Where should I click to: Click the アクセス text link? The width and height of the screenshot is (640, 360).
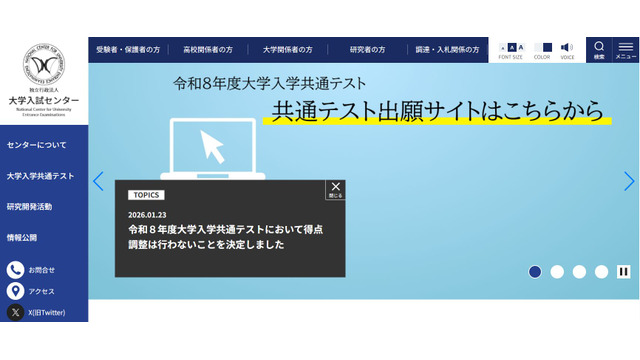tap(42, 291)
